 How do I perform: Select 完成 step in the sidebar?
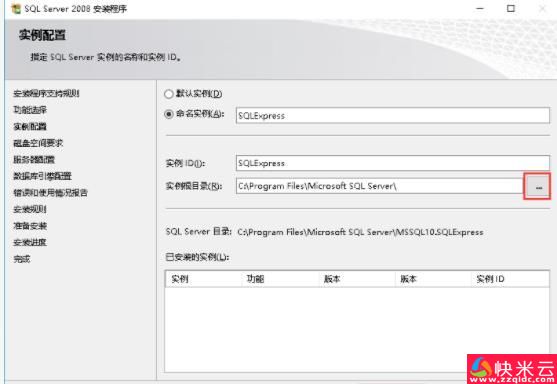pyautogui.click(x=22, y=259)
